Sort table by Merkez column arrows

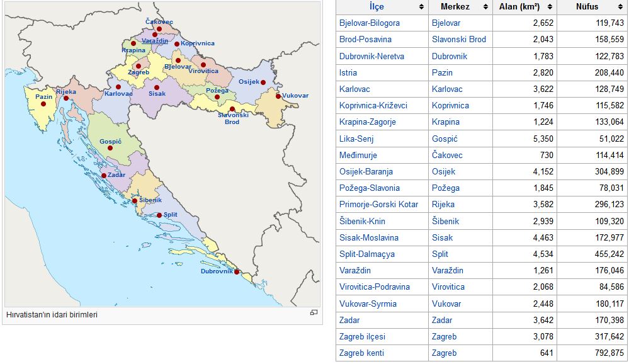[485, 7]
